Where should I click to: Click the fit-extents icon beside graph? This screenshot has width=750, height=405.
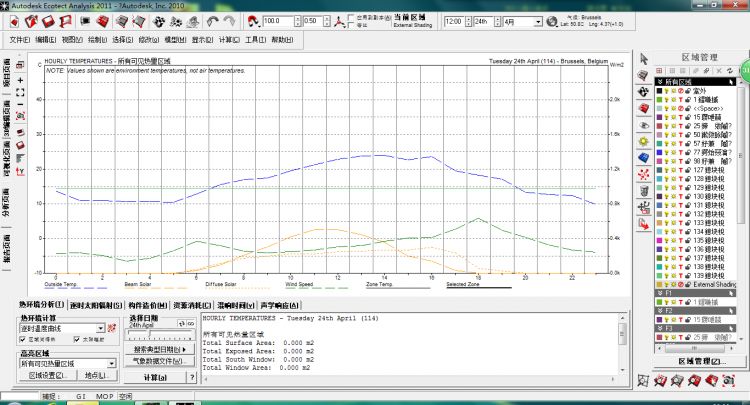pyautogui.click(x=20, y=92)
